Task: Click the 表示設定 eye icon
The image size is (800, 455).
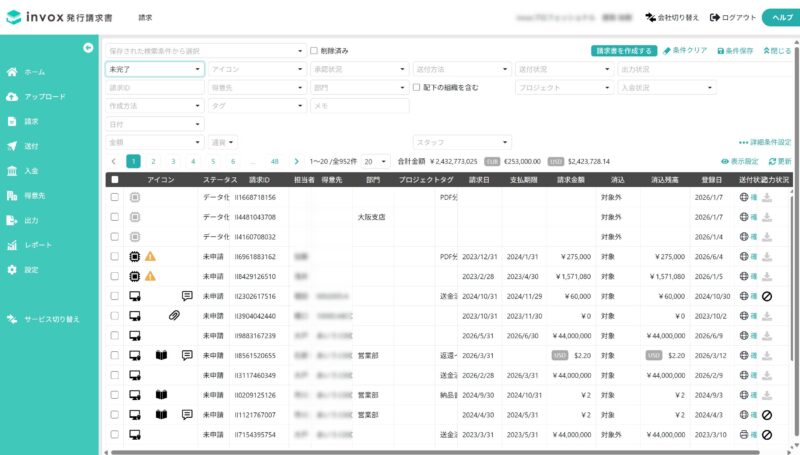Action: 724,161
